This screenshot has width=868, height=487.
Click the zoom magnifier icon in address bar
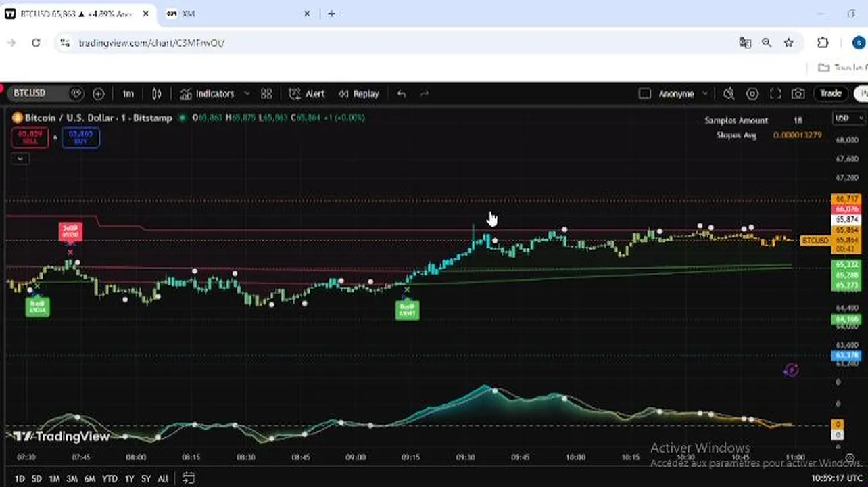(x=767, y=43)
